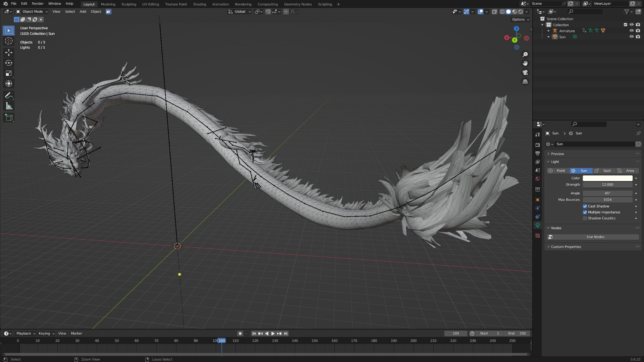Switch to Shading workspace tab
The height and width of the screenshot is (362, 644).
click(x=200, y=4)
